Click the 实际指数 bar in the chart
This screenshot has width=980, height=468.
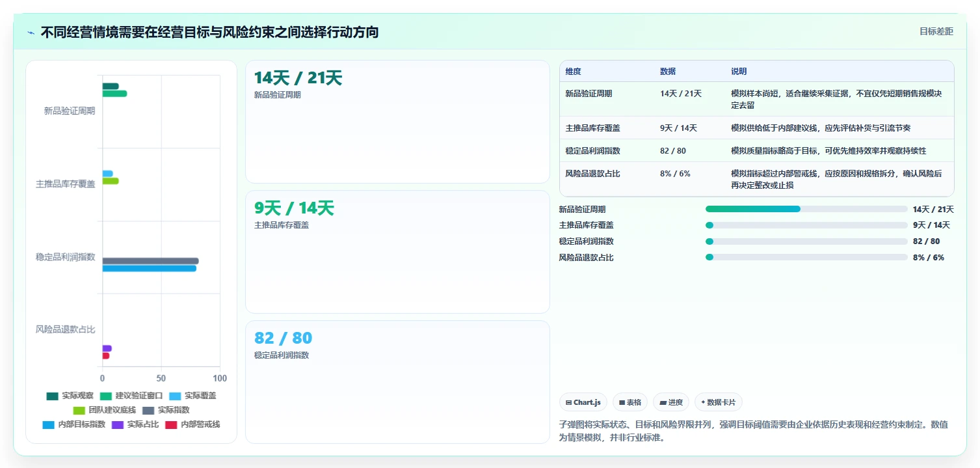[150, 261]
